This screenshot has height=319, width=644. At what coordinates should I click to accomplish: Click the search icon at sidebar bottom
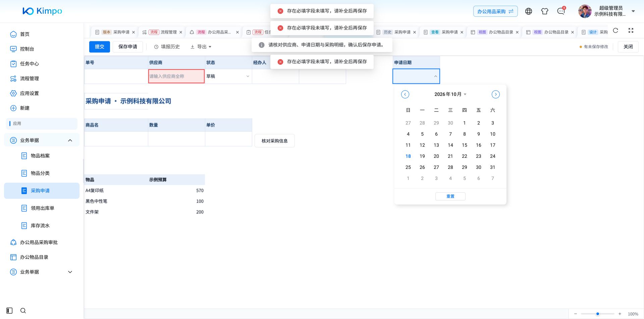23,311
